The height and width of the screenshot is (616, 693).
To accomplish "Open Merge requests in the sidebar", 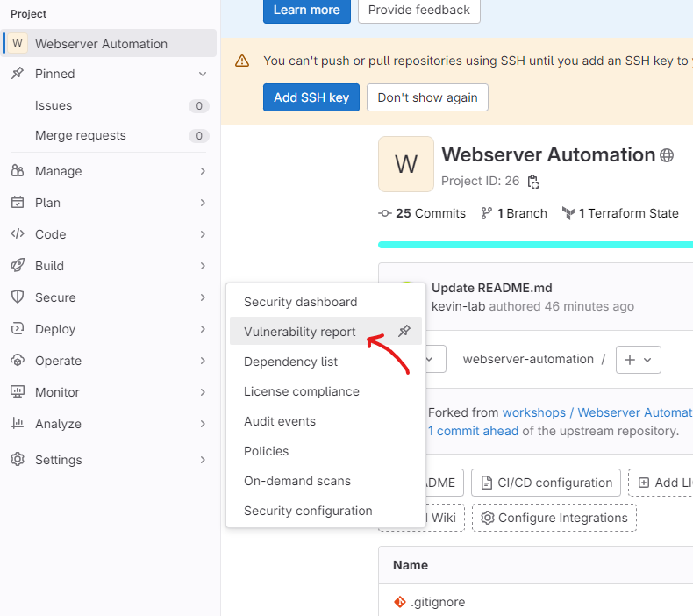I will (109, 135).
